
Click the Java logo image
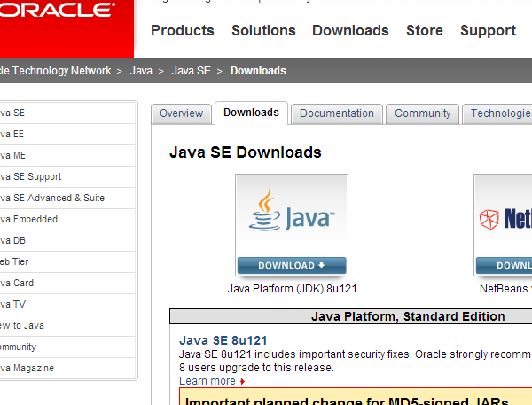click(292, 210)
